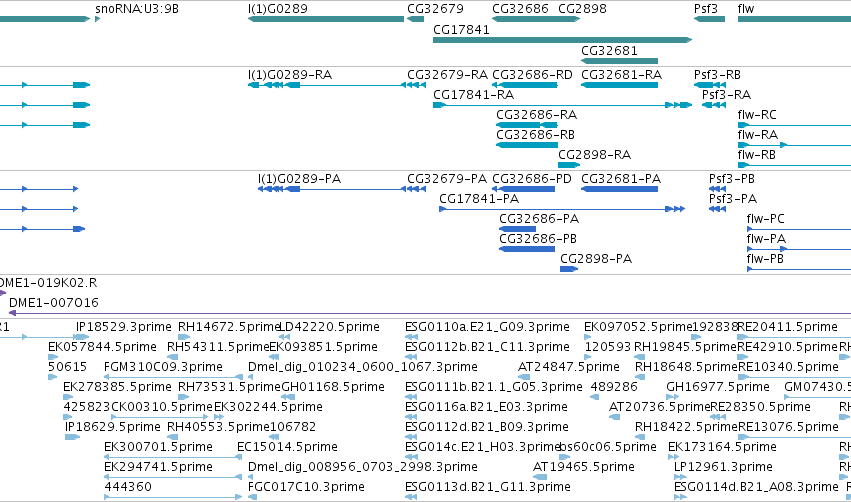Screen dimensions: 851x502
Task: Click transcript label CG32686-RB
Action: [535, 135]
